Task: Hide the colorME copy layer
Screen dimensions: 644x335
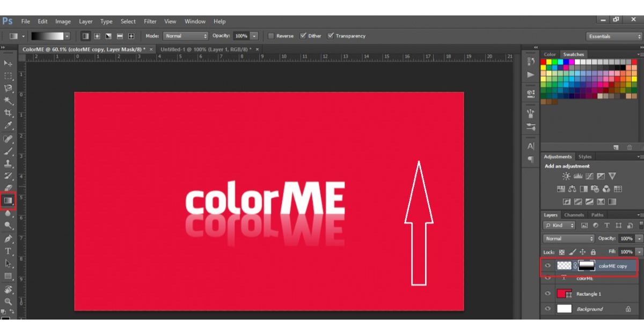Action: pos(548,266)
